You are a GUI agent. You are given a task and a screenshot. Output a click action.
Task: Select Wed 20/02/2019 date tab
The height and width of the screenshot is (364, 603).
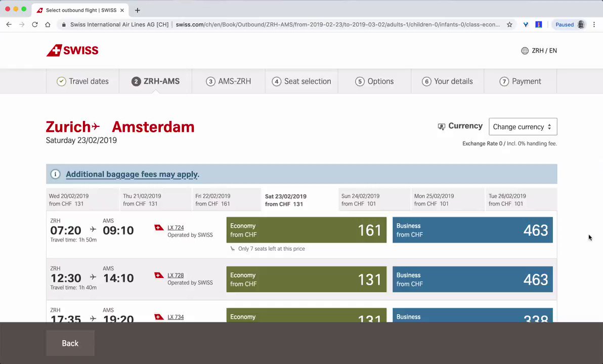(x=82, y=200)
